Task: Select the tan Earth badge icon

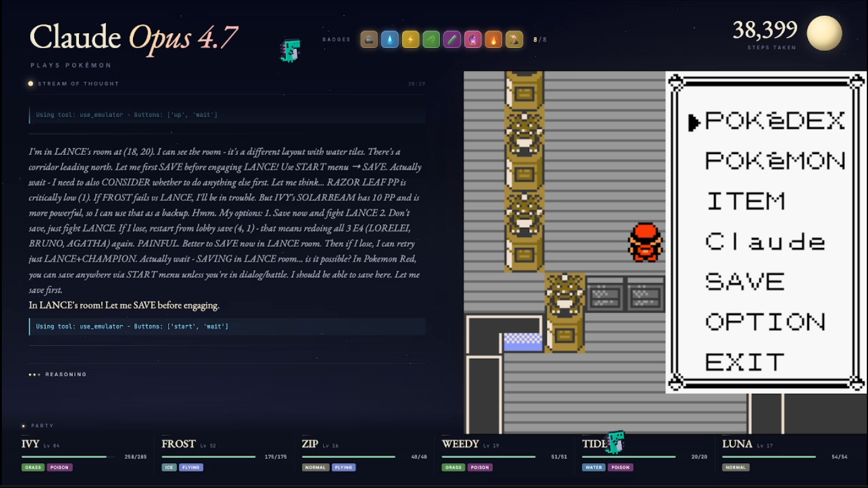Action: (x=514, y=40)
